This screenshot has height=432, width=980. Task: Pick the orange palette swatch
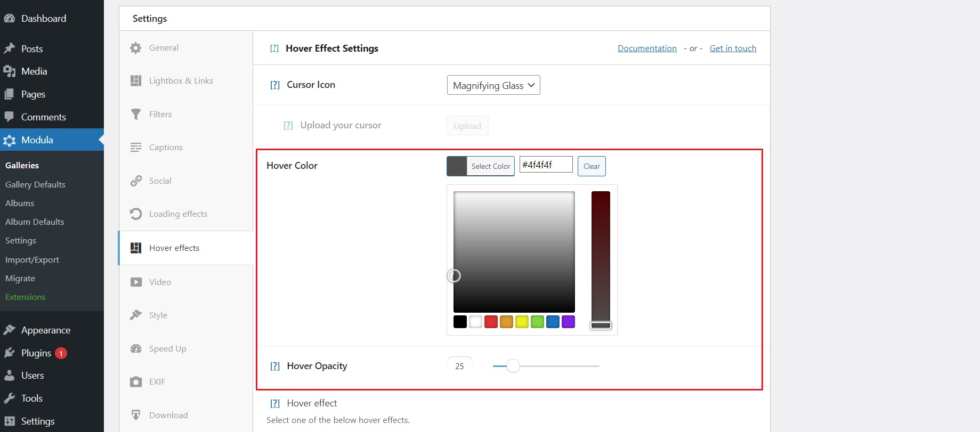click(x=506, y=322)
